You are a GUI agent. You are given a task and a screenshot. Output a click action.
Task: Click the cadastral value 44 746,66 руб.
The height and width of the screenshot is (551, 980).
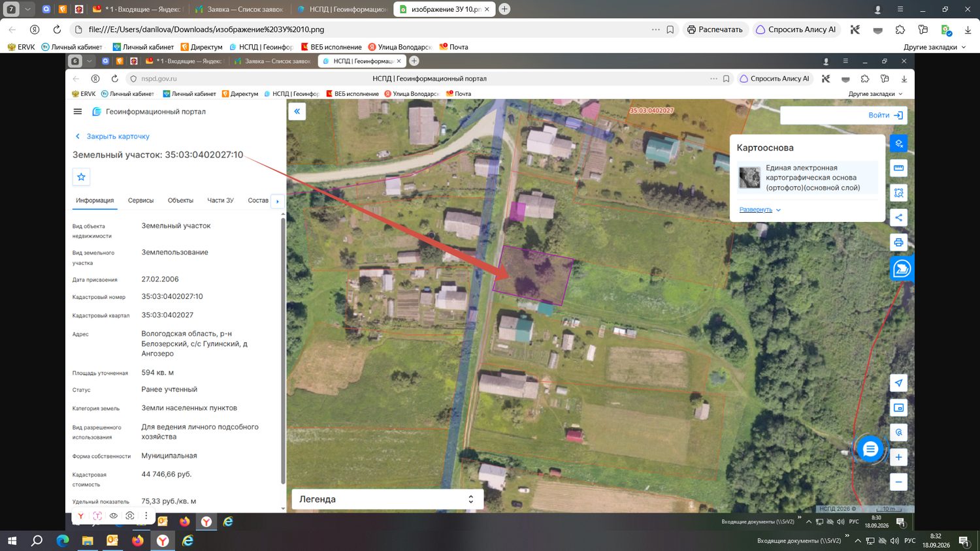click(x=167, y=475)
